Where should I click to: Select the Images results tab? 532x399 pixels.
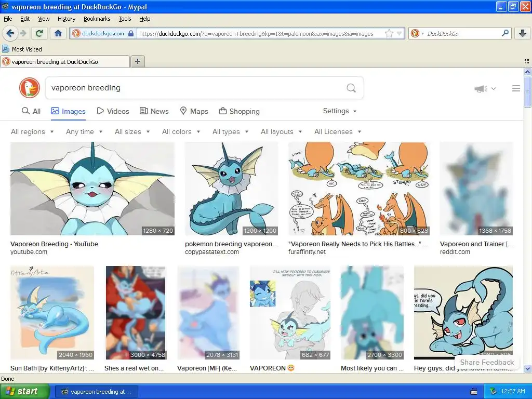point(68,111)
